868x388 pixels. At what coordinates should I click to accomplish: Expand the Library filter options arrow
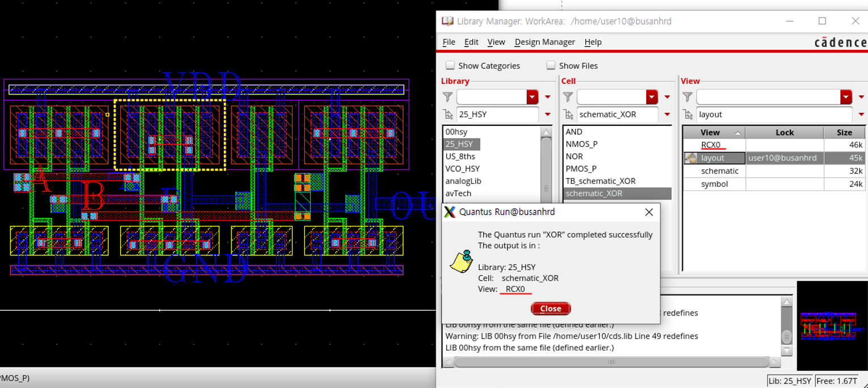coord(548,97)
